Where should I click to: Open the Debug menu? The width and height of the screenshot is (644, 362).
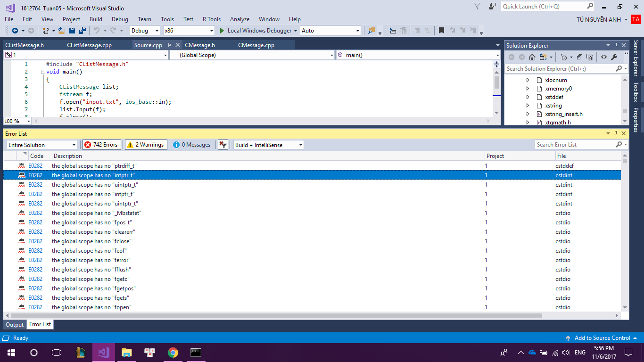click(x=120, y=19)
